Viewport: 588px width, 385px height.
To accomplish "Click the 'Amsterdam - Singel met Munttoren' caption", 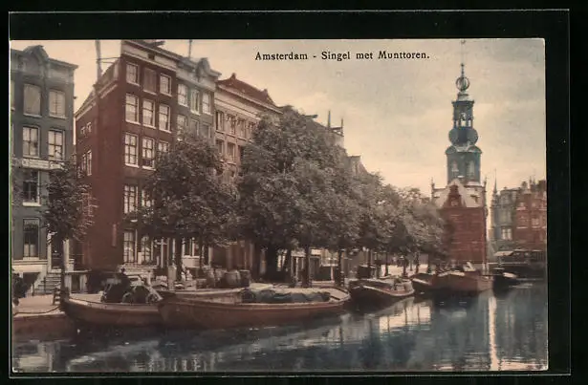I will pos(341,55).
